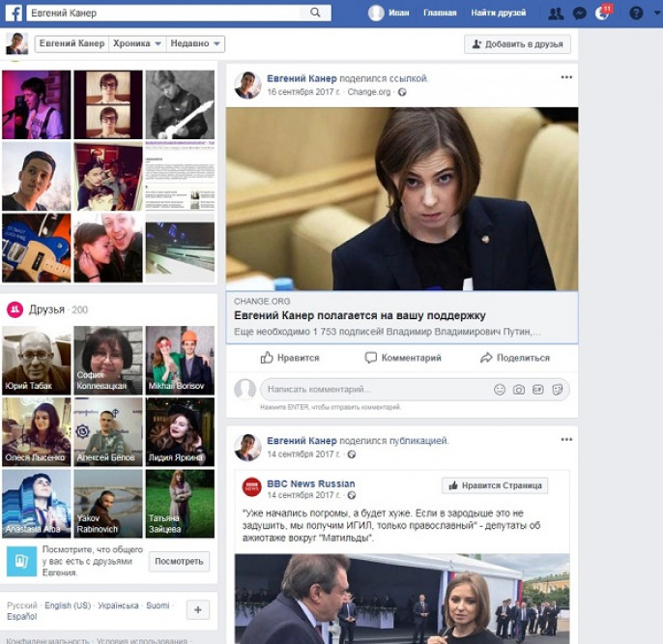This screenshot has height=644, width=663.
Task: Open options ellipsis on Change.org post
Action: (x=566, y=77)
